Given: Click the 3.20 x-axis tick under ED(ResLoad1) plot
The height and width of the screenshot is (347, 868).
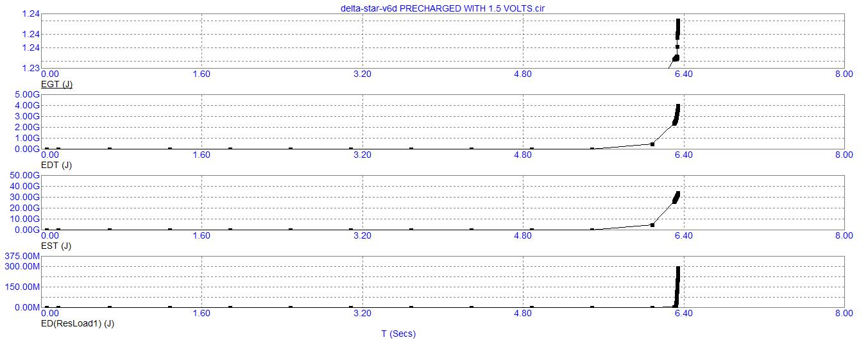Looking at the screenshot, I should coord(362,313).
